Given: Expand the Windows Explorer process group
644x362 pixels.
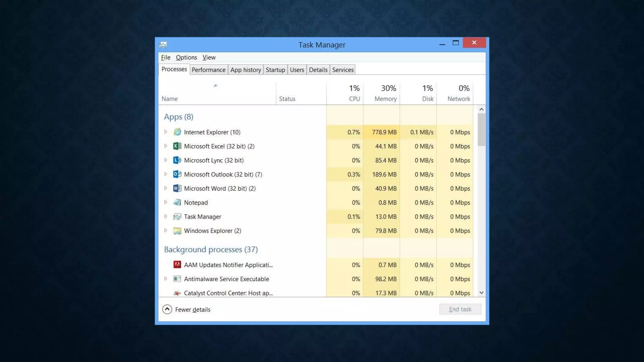Looking at the screenshot, I should pos(165,231).
